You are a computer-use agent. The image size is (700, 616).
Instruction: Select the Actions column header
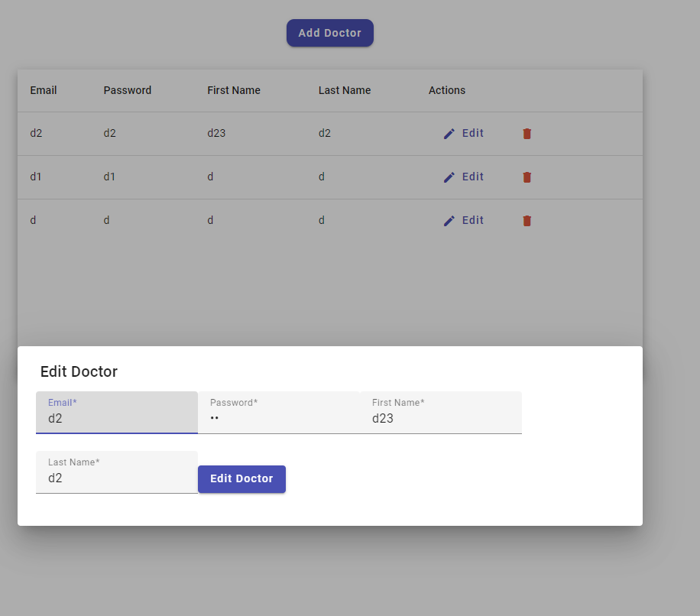pyautogui.click(x=447, y=90)
